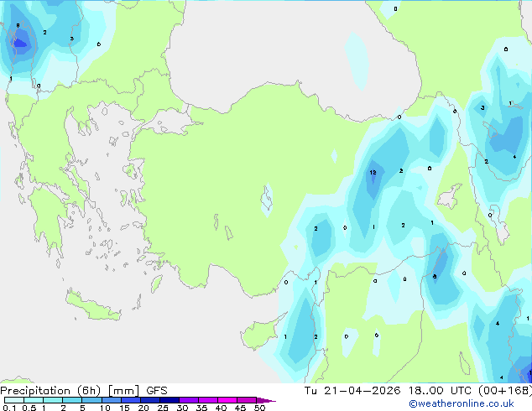The image size is (532, 411).
Task: Click the 20–25 mm legend color swatch
Action: 150,400
